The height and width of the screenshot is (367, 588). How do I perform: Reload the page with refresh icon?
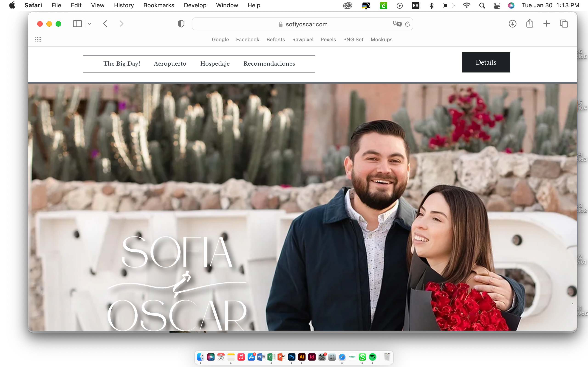click(407, 24)
